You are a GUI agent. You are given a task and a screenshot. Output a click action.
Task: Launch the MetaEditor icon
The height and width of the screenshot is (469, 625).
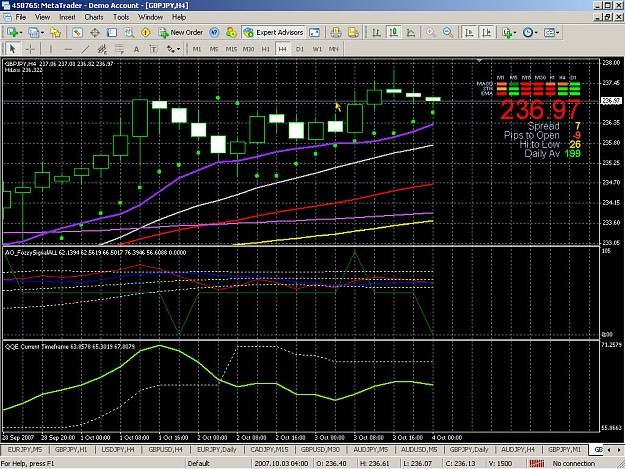click(214, 33)
